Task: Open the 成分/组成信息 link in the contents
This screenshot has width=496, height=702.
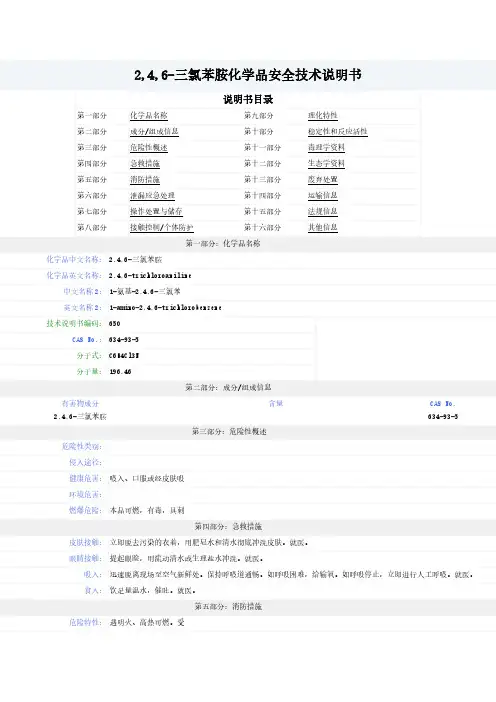Action: point(154,132)
